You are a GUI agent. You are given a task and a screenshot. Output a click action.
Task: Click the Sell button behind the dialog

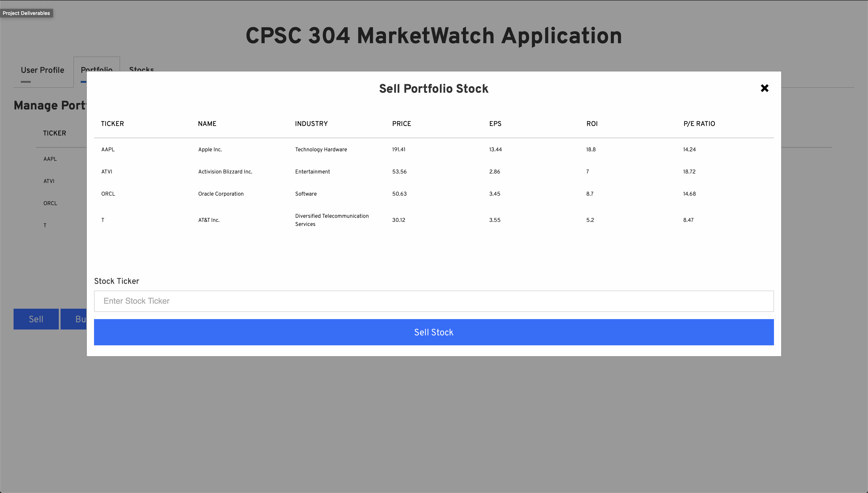tap(36, 319)
